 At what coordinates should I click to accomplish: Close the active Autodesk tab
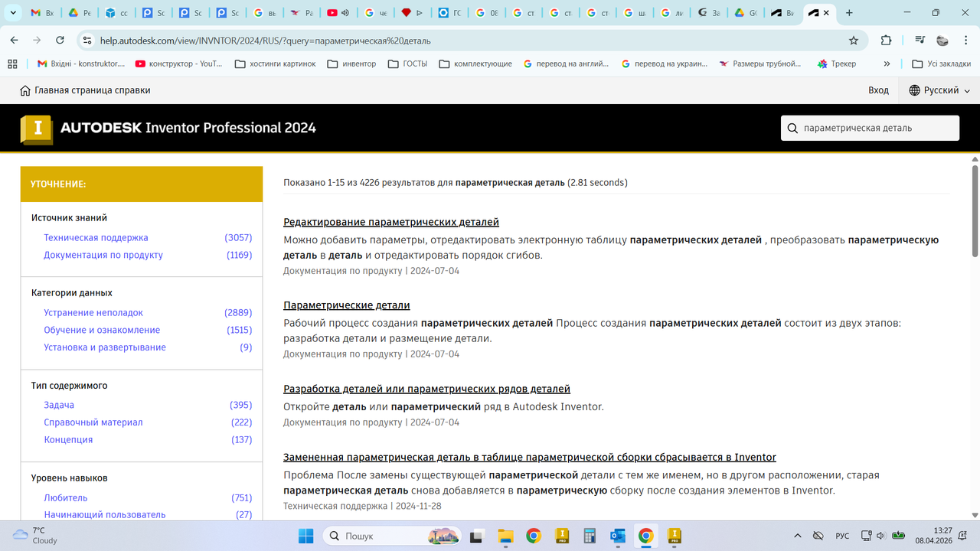(x=826, y=13)
